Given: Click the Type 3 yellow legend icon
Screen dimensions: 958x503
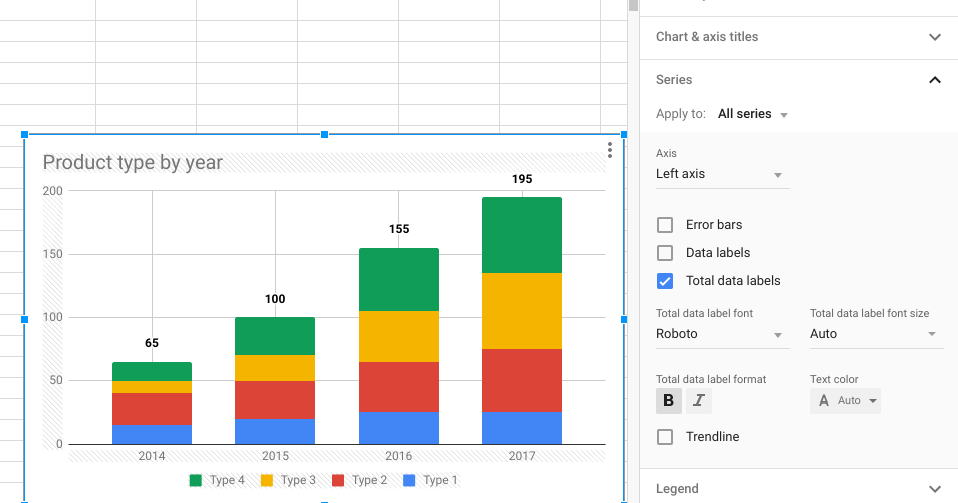Looking at the screenshot, I should (x=267, y=481).
